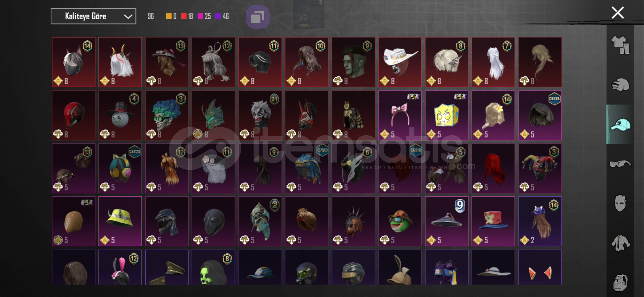The height and width of the screenshot is (297, 644).
Task: Open the hair category in sidebar
Action: pos(621,84)
